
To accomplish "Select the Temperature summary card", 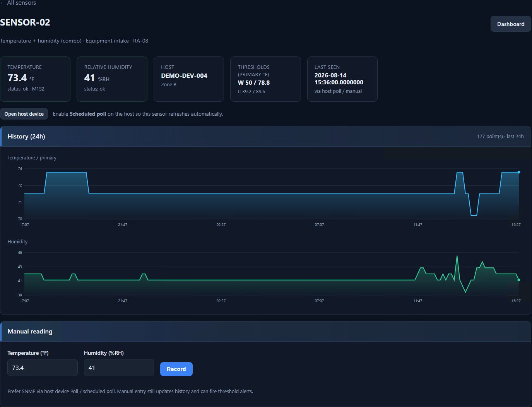I will pos(35,79).
